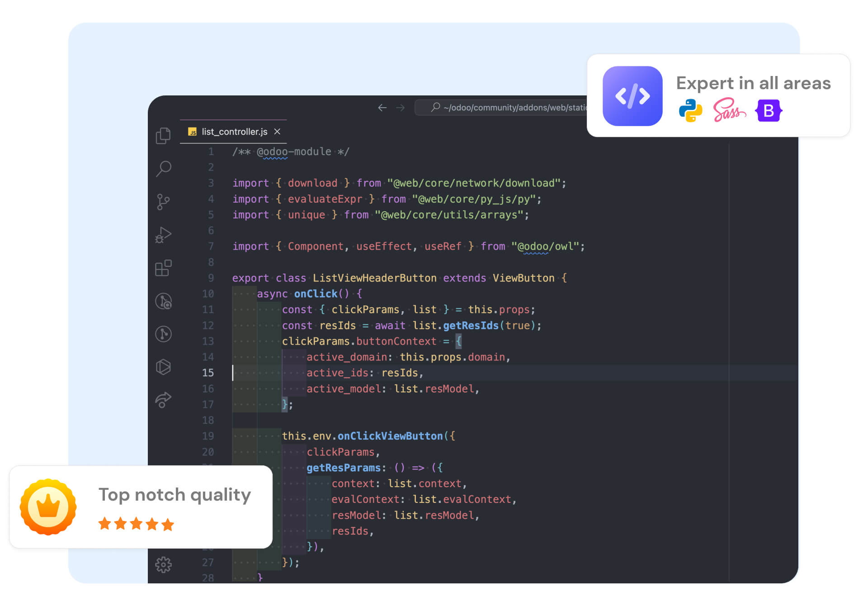This screenshot has width=868, height=606.
Task: Click the Python logo icon
Action: coord(690,111)
